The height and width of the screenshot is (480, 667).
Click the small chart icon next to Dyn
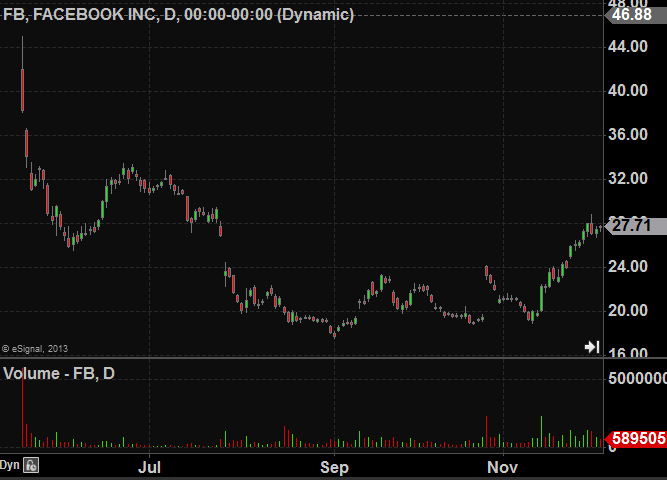[x=31, y=465]
